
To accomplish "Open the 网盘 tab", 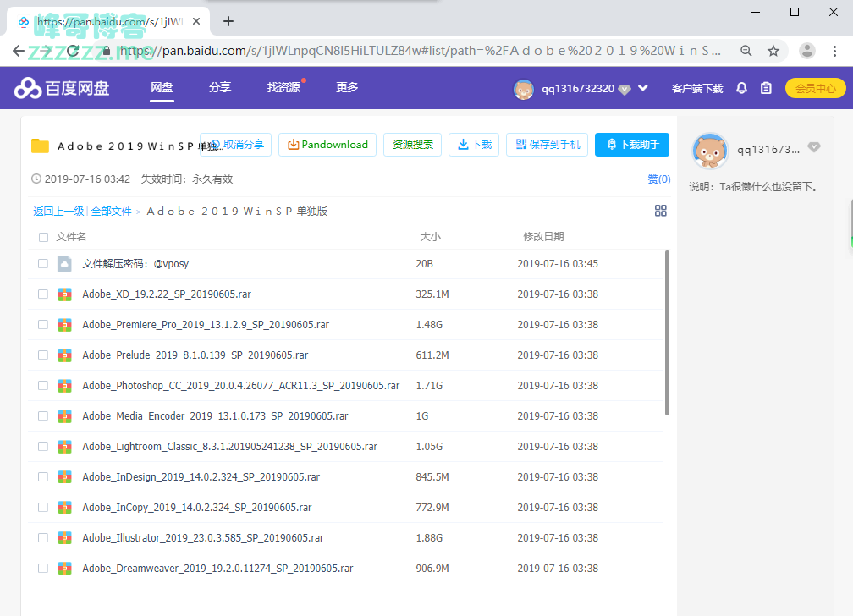I will pos(162,88).
